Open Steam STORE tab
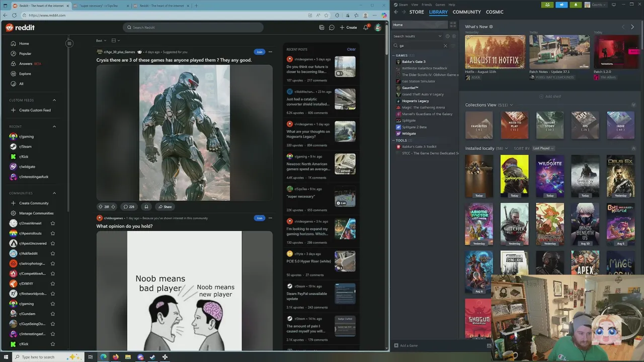Screen dimensions: 644x362 (x=417, y=12)
